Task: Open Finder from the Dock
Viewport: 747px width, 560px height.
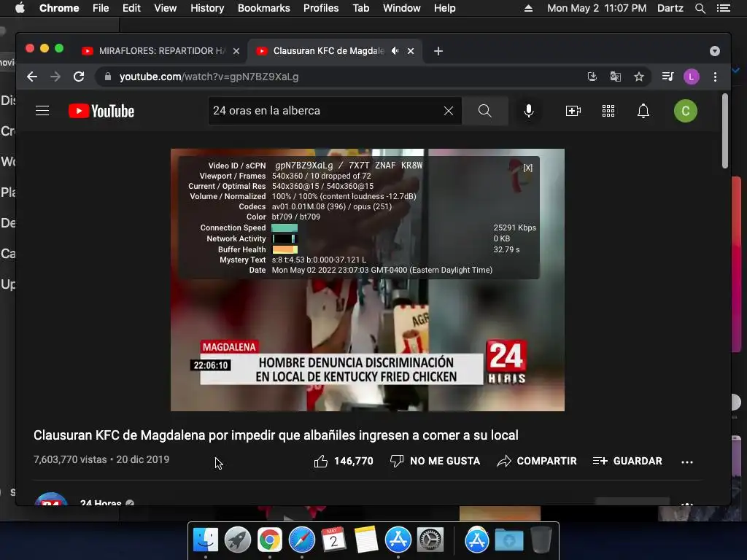Action: [205, 540]
